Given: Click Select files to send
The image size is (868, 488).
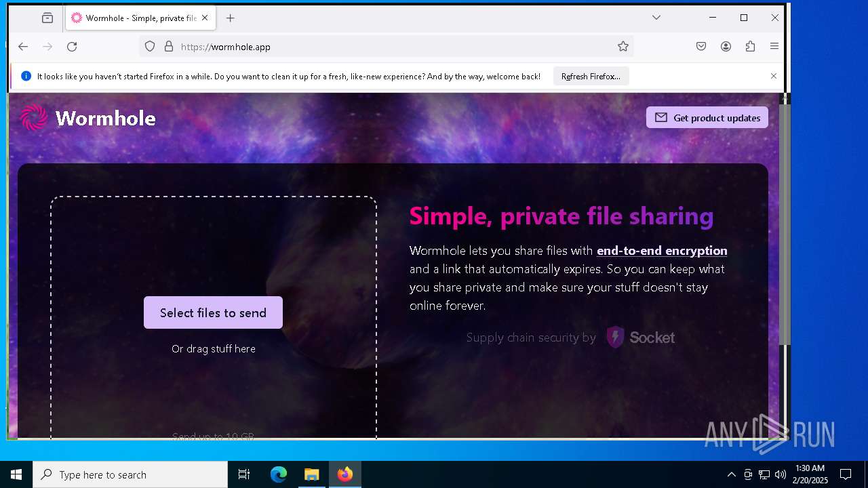Looking at the screenshot, I should (213, 312).
